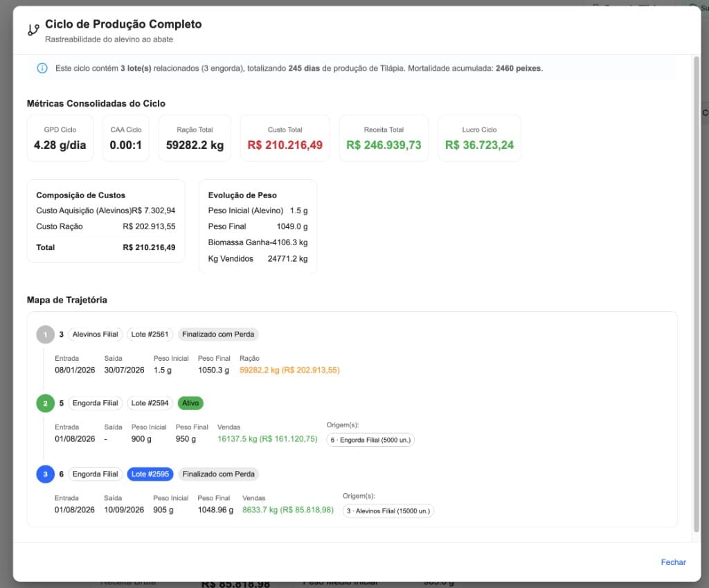Click the branch icon beside the dialog title

pos(33,30)
